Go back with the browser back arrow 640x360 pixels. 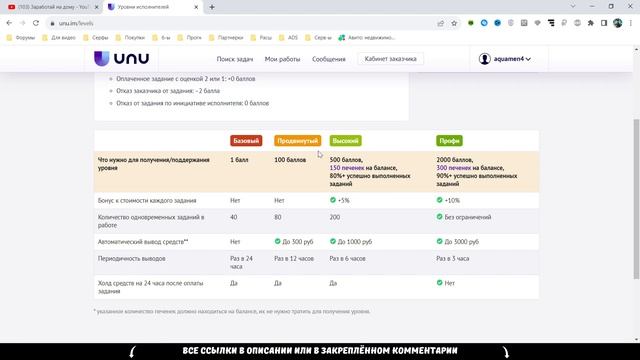tap(9, 23)
